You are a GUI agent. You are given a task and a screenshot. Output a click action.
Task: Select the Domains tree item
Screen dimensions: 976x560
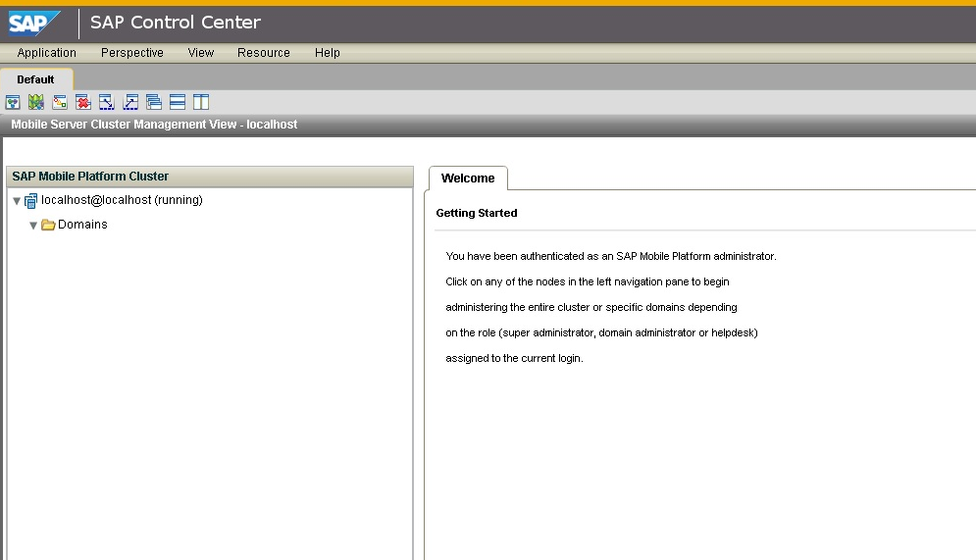pos(82,225)
